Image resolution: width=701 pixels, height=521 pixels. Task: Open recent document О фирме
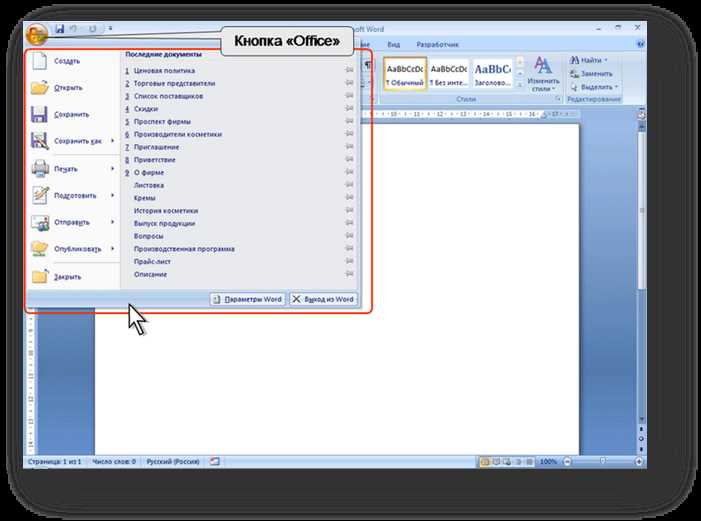click(x=149, y=172)
